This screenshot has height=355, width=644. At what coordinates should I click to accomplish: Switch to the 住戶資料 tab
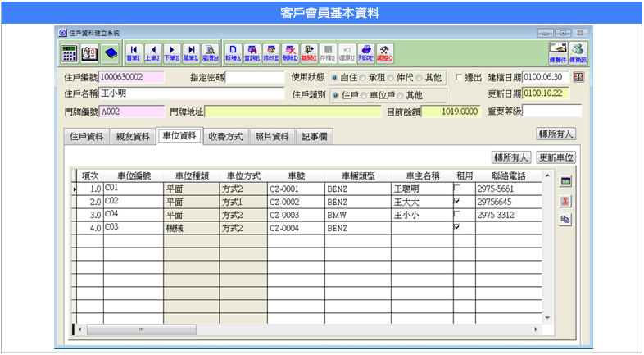84,137
